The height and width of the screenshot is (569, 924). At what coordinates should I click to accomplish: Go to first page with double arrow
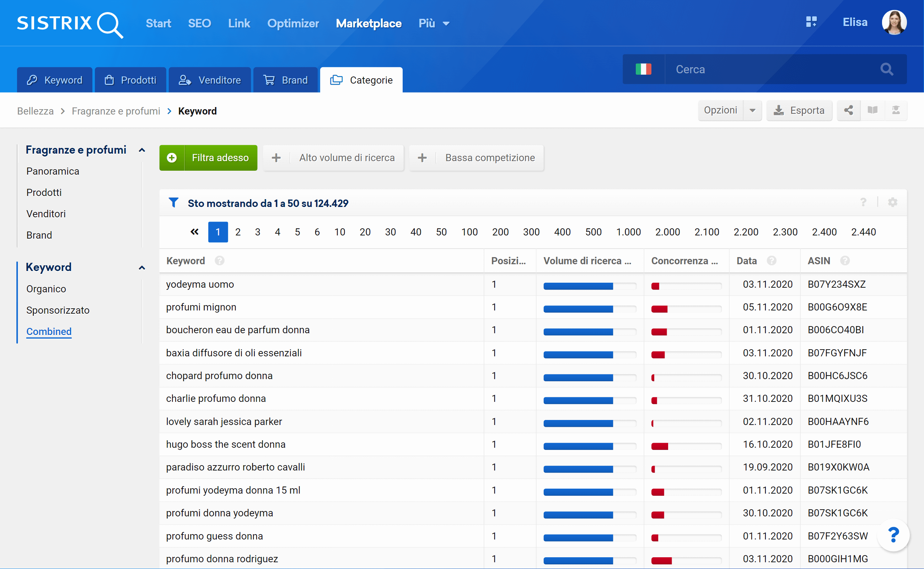[x=194, y=232]
